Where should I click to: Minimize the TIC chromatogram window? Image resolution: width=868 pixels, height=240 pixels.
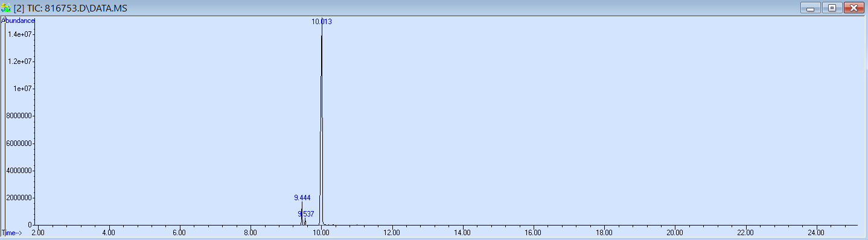[x=810, y=8]
